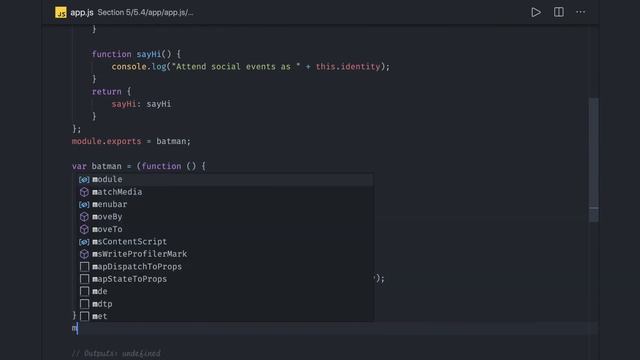640x360 pixels.
Task: Select the app.js editor tab
Action: (x=82, y=12)
